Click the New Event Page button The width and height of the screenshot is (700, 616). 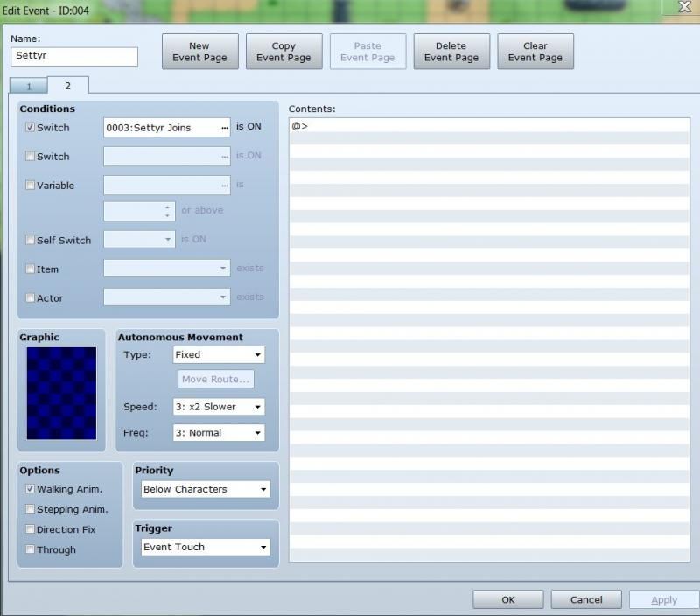pyautogui.click(x=199, y=52)
